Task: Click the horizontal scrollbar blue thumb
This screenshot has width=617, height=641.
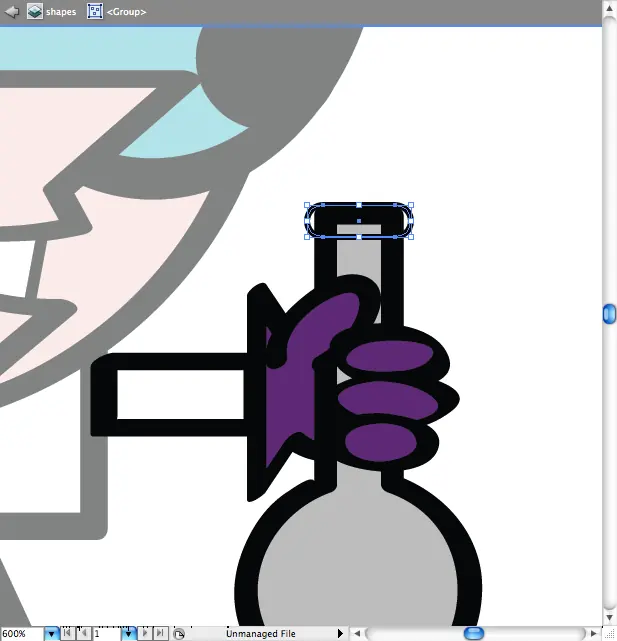Action: (x=474, y=634)
